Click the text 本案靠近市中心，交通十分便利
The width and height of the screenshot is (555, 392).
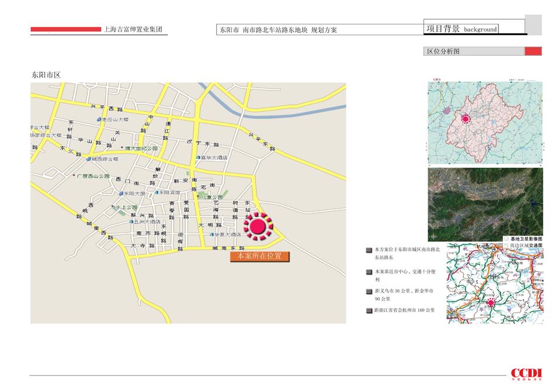tap(405, 275)
